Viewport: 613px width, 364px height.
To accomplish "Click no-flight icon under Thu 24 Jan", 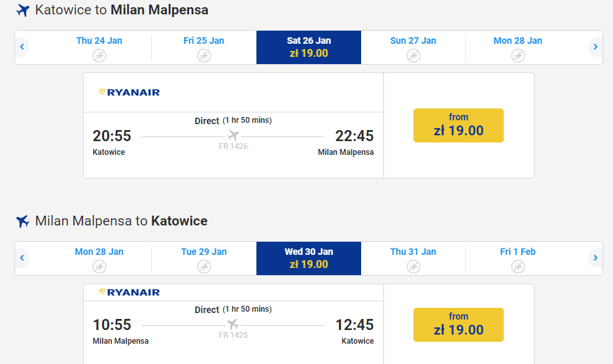I will pyautogui.click(x=99, y=56).
